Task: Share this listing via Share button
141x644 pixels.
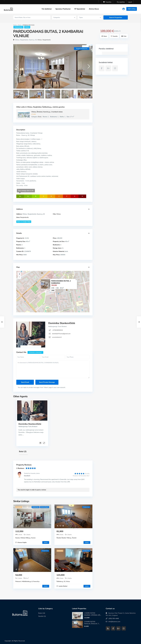Action: [104, 36]
